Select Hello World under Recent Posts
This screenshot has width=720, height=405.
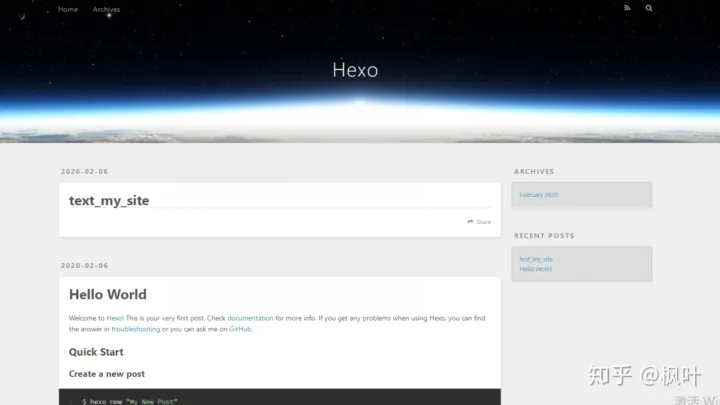[x=535, y=269]
